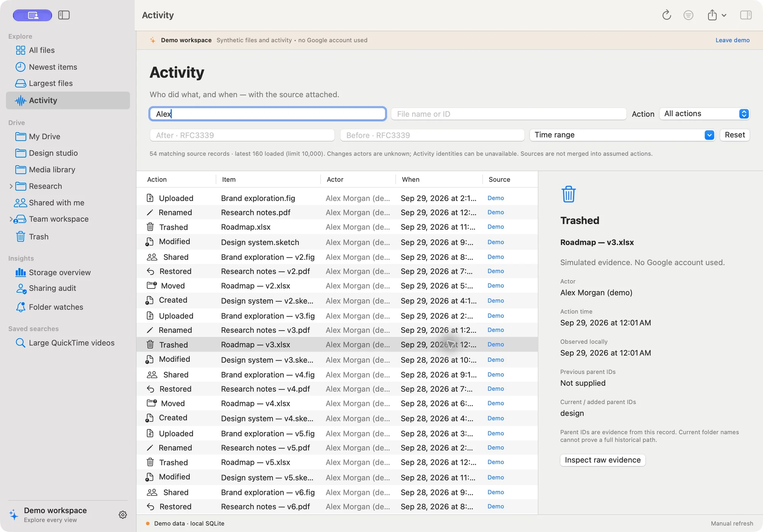The height and width of the screenshot is (532, 763).
Task: Open Largest files view
Action: (50, 83)
